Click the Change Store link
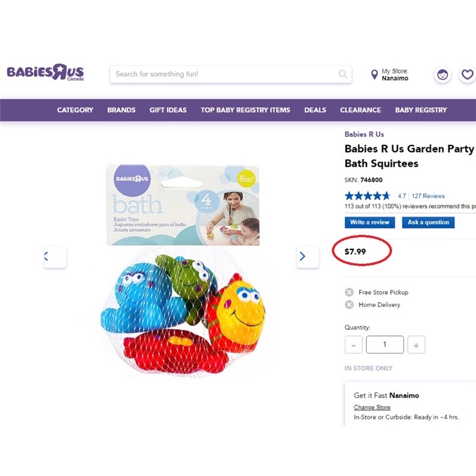Image resolution: width=476 pixels, height=476 pixels. [372, 408]
